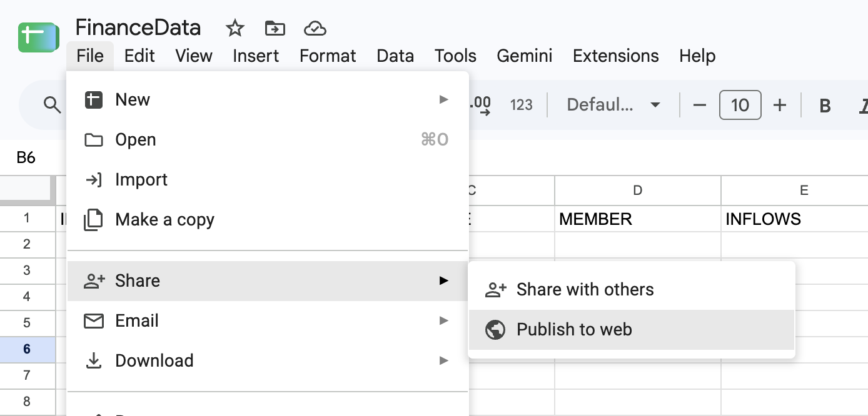Open the View menu
Image resolution: width=868 pixels, height=416 pixels.
click(194, 56)
